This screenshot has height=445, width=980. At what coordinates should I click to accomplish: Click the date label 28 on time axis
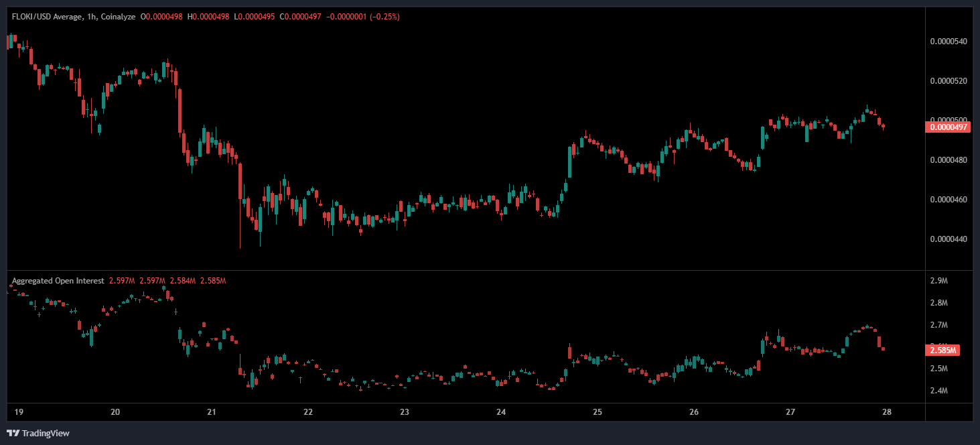pyautogui.click(x=887, y=412)
